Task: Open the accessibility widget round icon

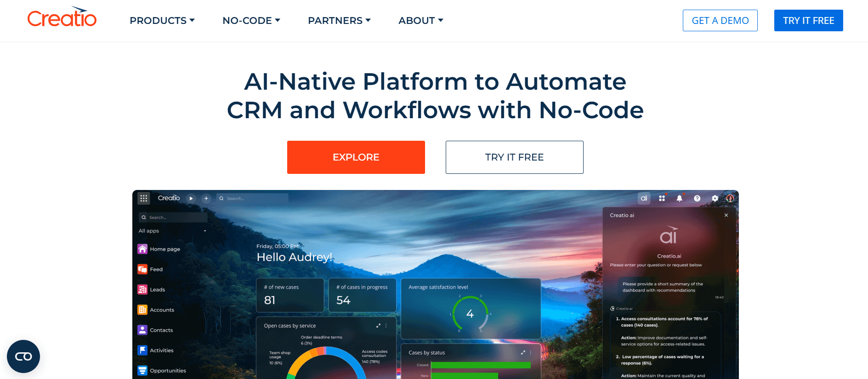Action: pos(23,356)
